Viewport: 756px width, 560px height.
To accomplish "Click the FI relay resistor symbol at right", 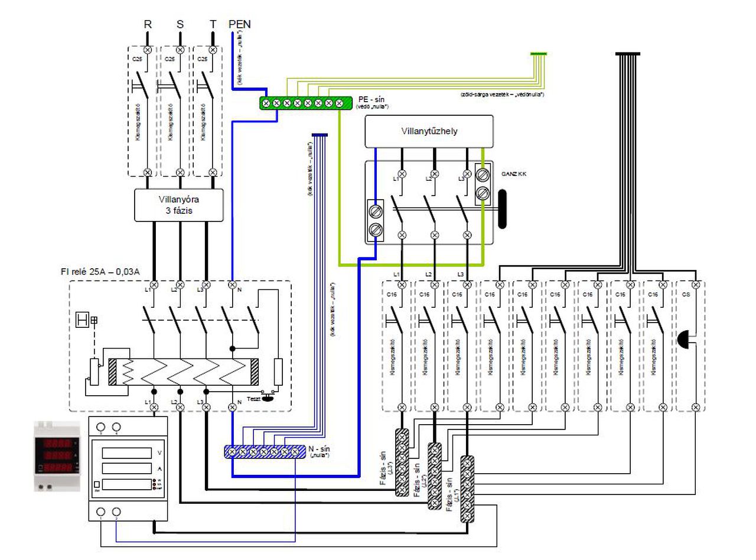I will tap(278, 372).
